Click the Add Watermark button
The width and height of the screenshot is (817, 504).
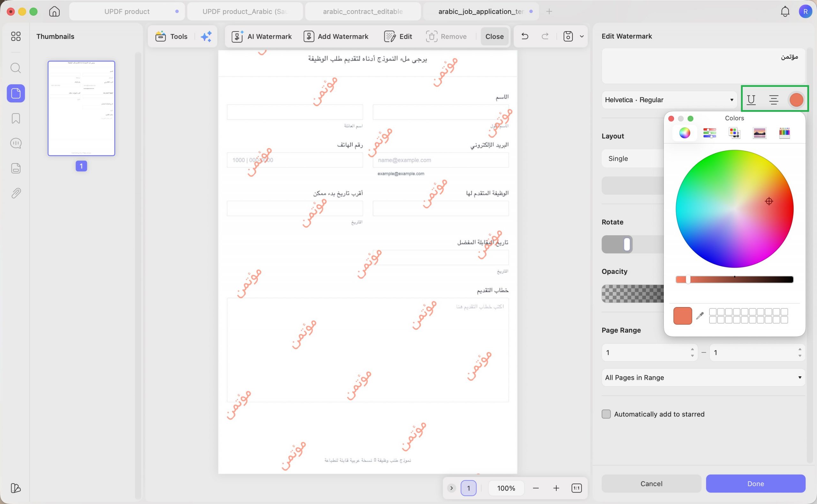point(336,36)
